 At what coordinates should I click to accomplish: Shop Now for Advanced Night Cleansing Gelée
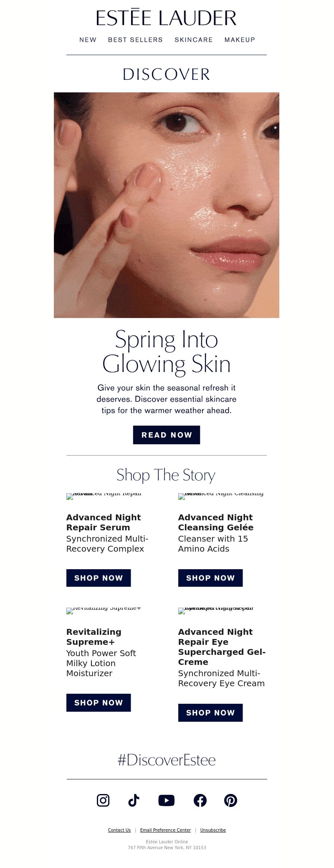click(210, 578)
